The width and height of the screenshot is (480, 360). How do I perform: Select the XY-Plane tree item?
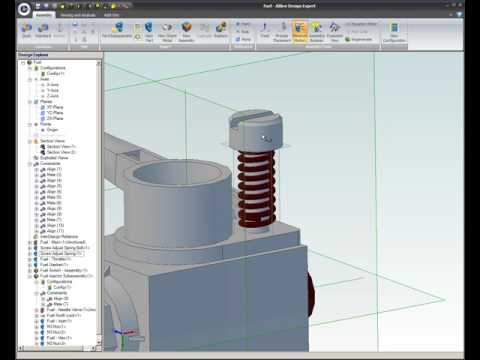55,107
